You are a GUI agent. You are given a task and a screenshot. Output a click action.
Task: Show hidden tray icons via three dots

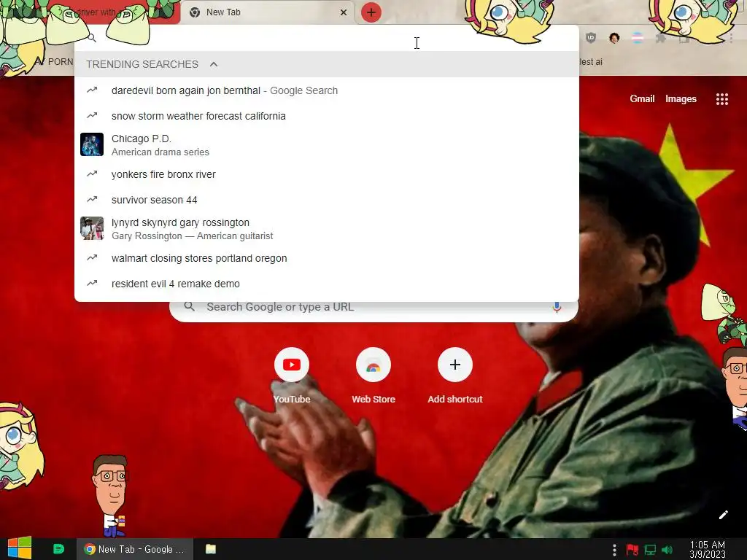tap(614, 550)
